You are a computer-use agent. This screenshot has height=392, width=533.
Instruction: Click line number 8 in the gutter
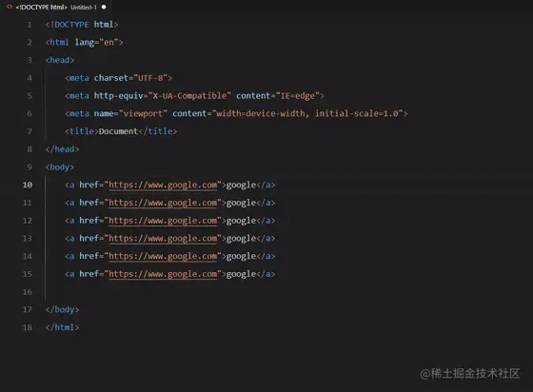tap(30, 149)
